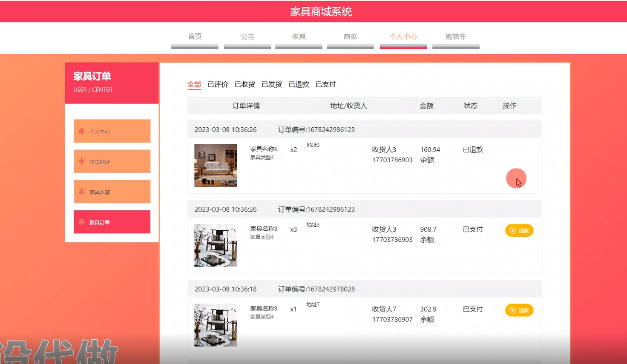Click the 家具收藏 favorites sidebar entry
This screenshot has width=627, height=364.
(x=99, y=192)
